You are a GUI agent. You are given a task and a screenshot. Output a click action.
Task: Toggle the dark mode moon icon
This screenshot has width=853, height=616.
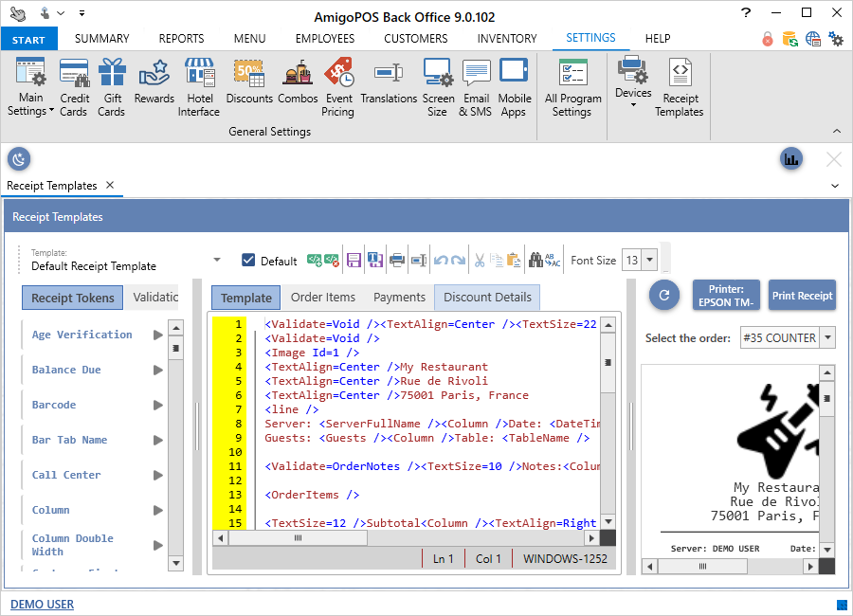coord(19,159)
